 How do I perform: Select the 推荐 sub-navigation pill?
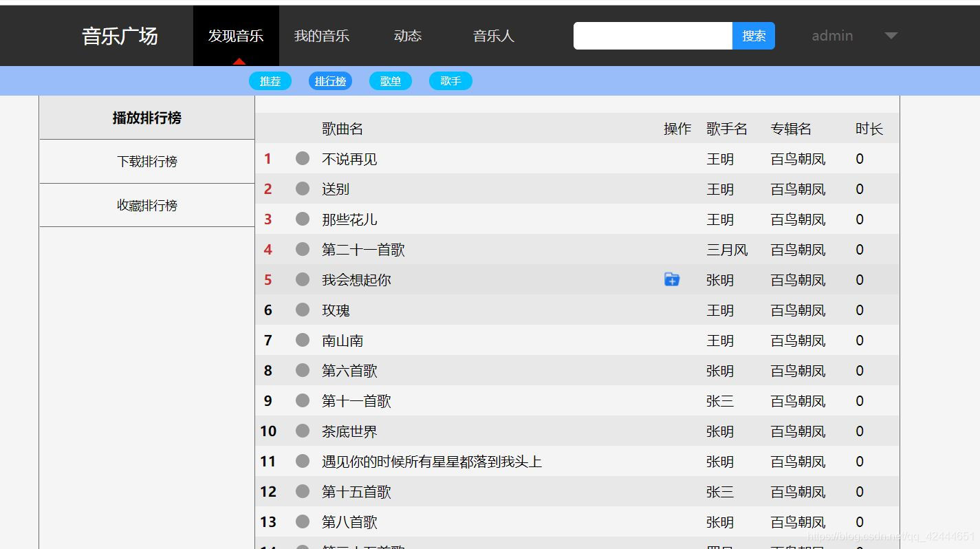point(270,81)
